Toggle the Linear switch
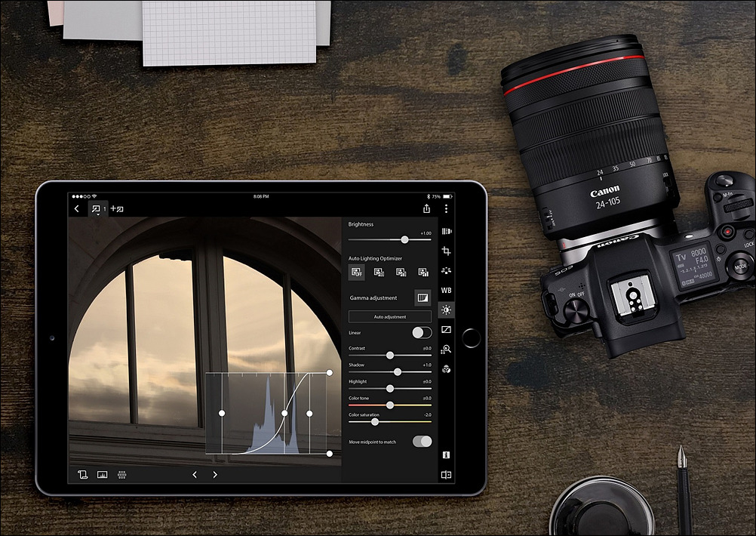Image resolution: width=756 pixels, height=536 pixels. pos(422,333)
